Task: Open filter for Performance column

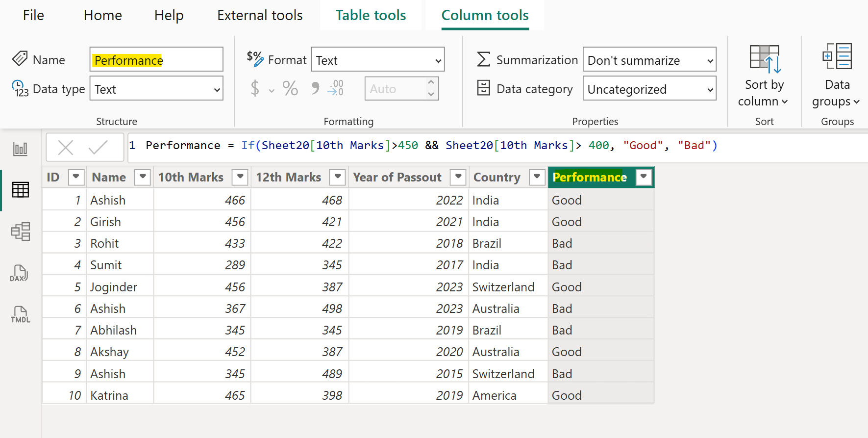Action: [x=644, y=177]
